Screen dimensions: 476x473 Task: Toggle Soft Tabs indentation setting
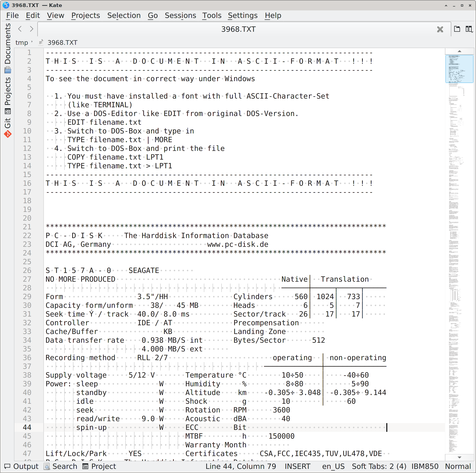click(379, 466)
